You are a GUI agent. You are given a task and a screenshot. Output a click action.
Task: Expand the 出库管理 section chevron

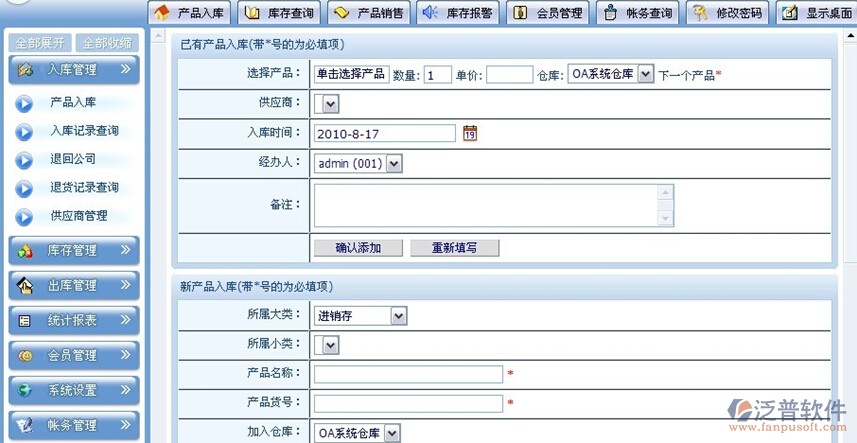(126, 285)
